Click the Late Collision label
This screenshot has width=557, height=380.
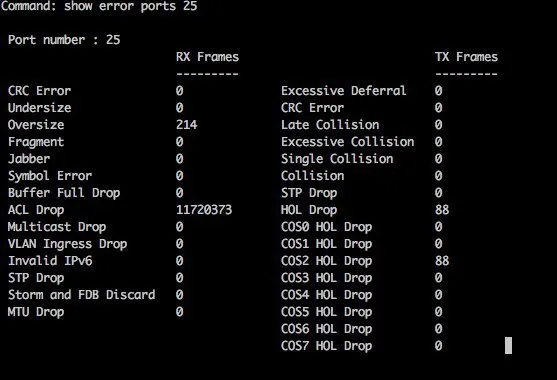pos(330,125)
